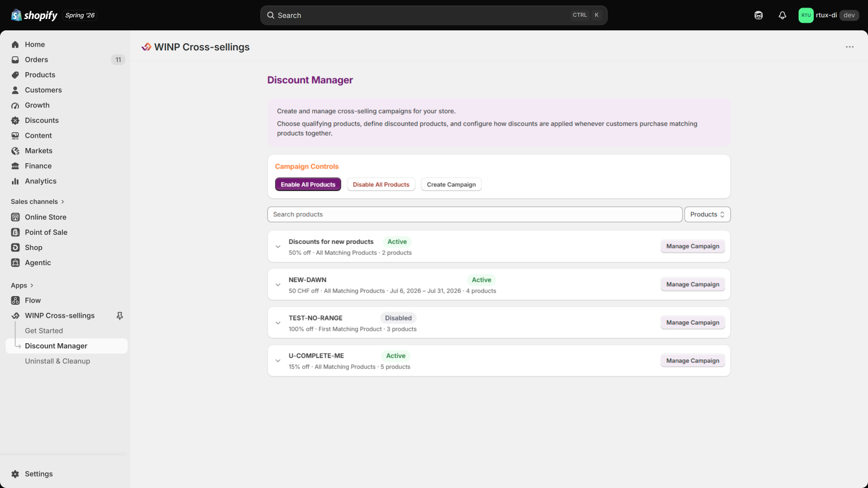Click the Point of Sale icon

[15, 232]
